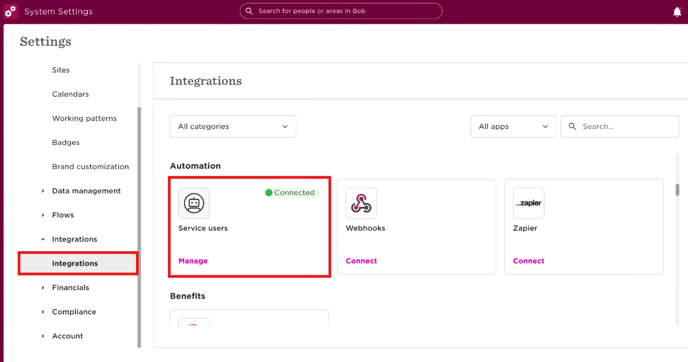Click Connect under Zapier
This screenshot has width=688, height=362.
pyautogui.click(x=529, y=261)
